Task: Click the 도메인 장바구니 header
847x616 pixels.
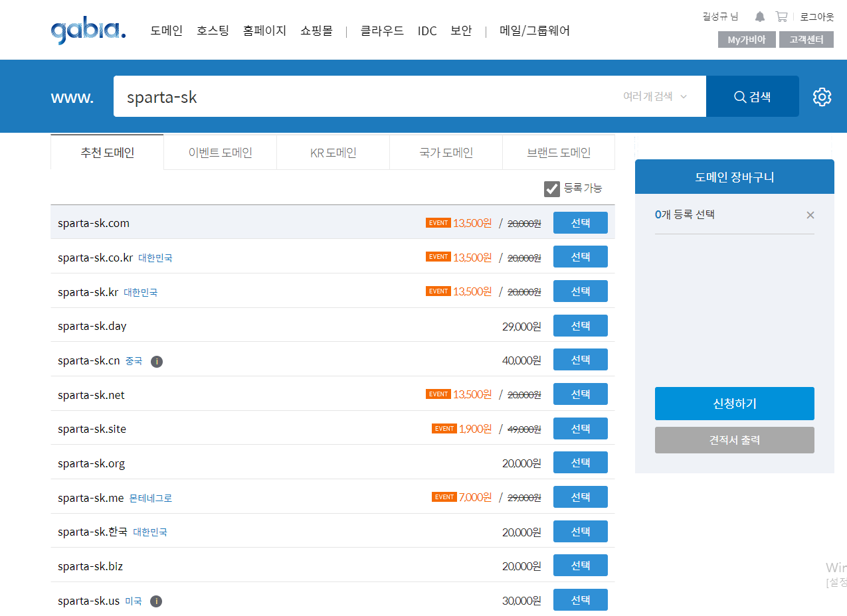Action: point(735,177)
